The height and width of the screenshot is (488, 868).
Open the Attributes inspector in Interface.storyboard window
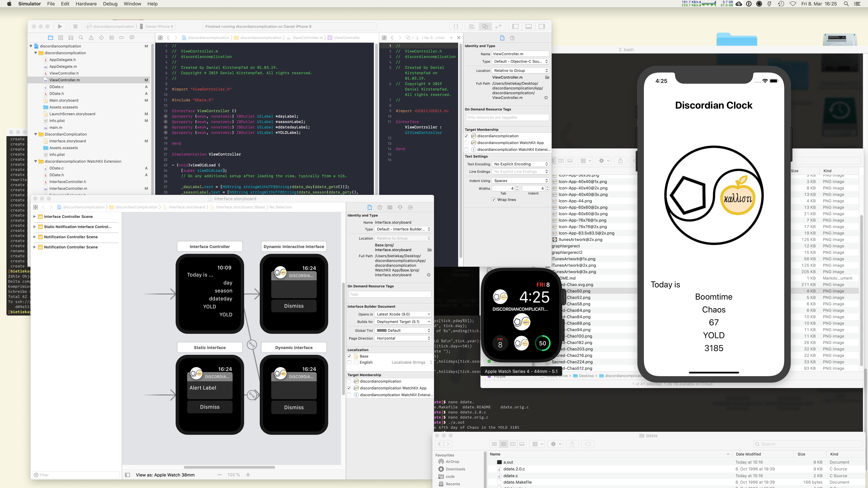pos(400,207)
